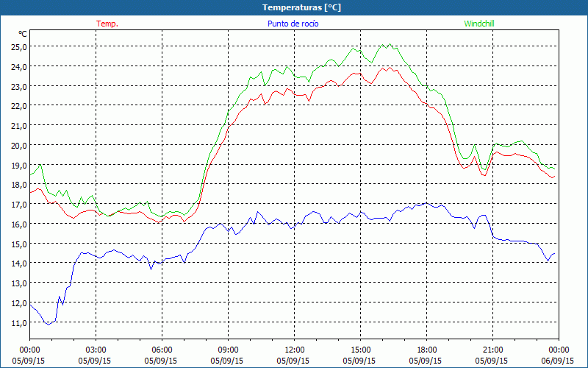The height and width of the screenshot is (368, 588).
Task: Click the 24,0 y-axis value
Action: tap(19, 66)
